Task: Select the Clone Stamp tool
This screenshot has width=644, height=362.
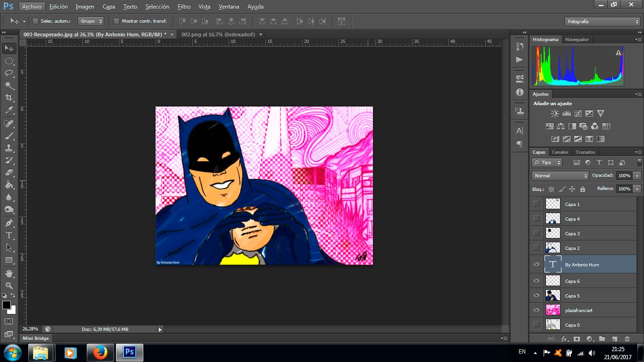Action: [9, 148]
